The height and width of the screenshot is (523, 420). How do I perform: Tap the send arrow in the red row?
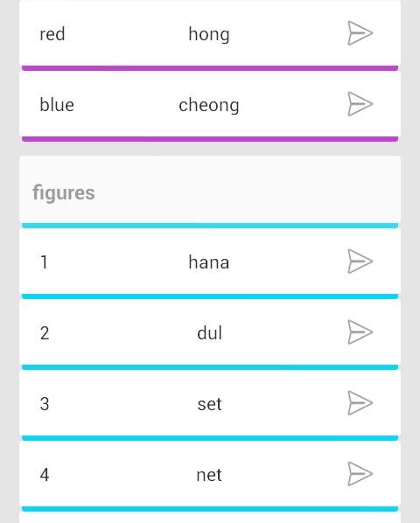[360, 33]
